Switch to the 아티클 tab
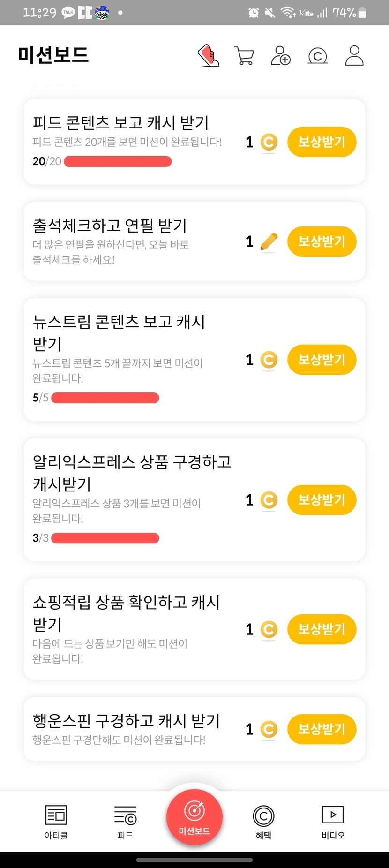 (56, 822)
